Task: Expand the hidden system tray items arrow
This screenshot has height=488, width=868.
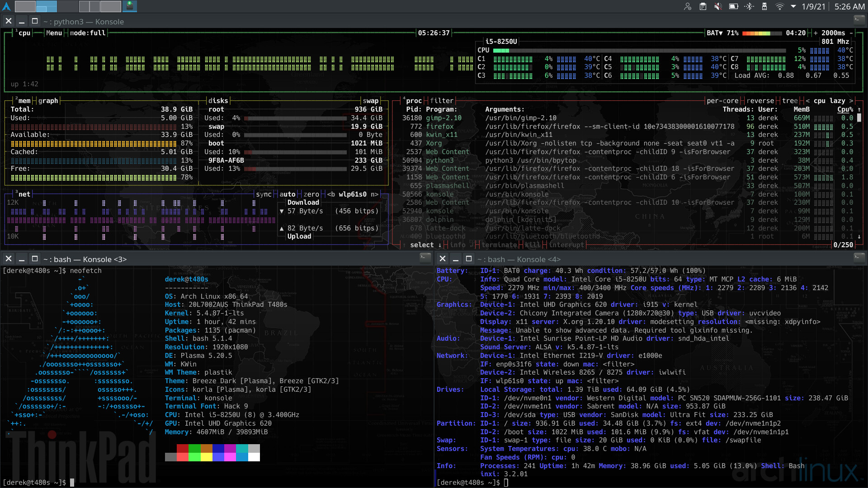Action: (x=793, y=6)
